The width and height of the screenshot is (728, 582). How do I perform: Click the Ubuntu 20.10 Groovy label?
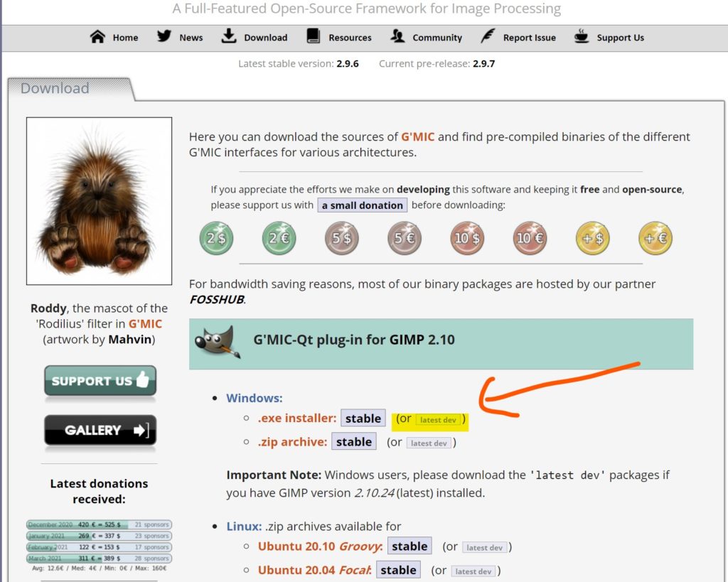[x=321, y=546]
